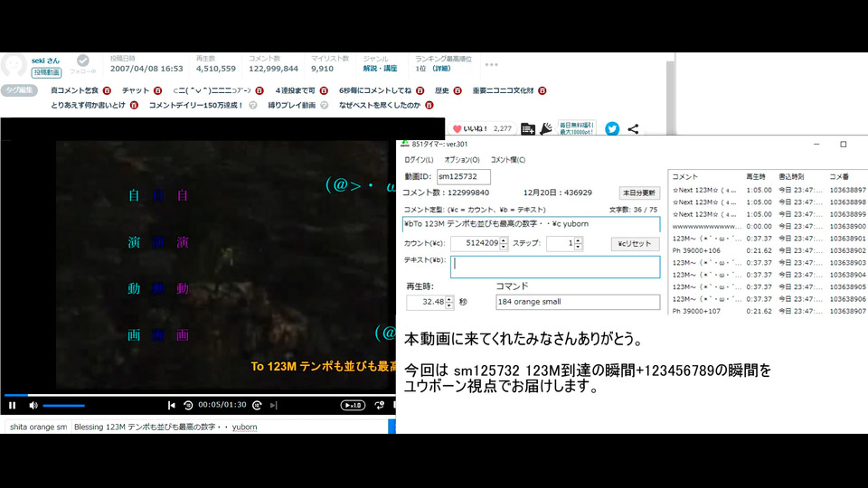This screenshot has height=488, width=868.
Task: Select the wwwwwww comment row 103638900
Action: coord(769,226)
